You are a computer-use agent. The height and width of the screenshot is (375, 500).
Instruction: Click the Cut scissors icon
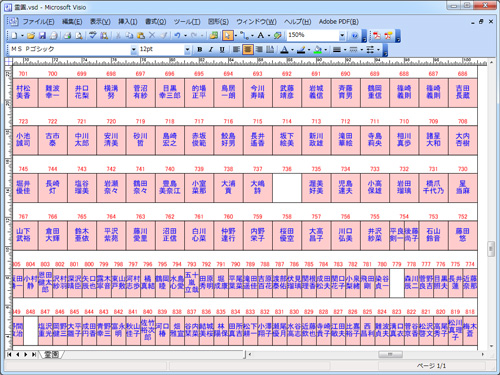(x=118, y=35)
